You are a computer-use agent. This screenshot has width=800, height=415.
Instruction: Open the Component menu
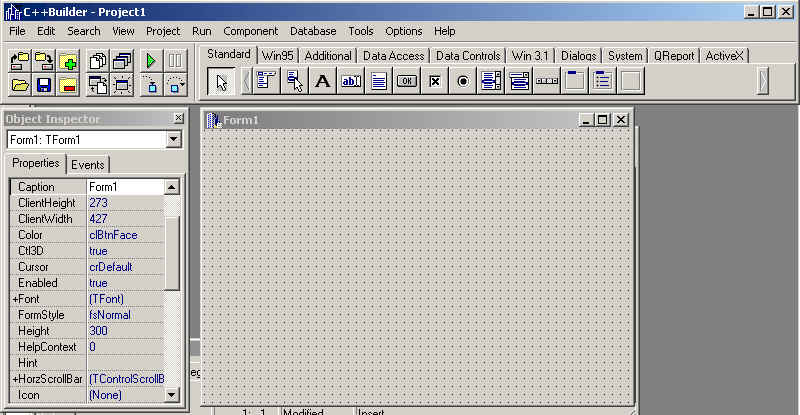[251, 31]
